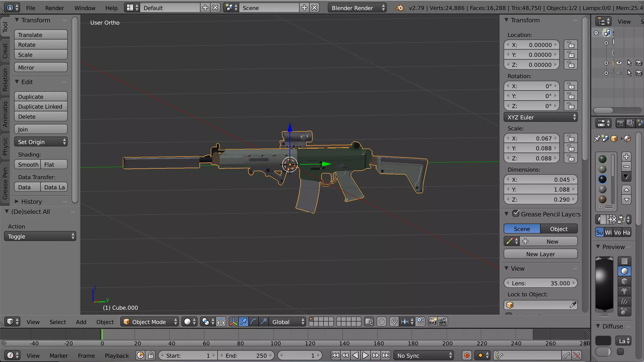Click the record animation keyframes button
Viewport: 644px width, 362px height.
467,355
